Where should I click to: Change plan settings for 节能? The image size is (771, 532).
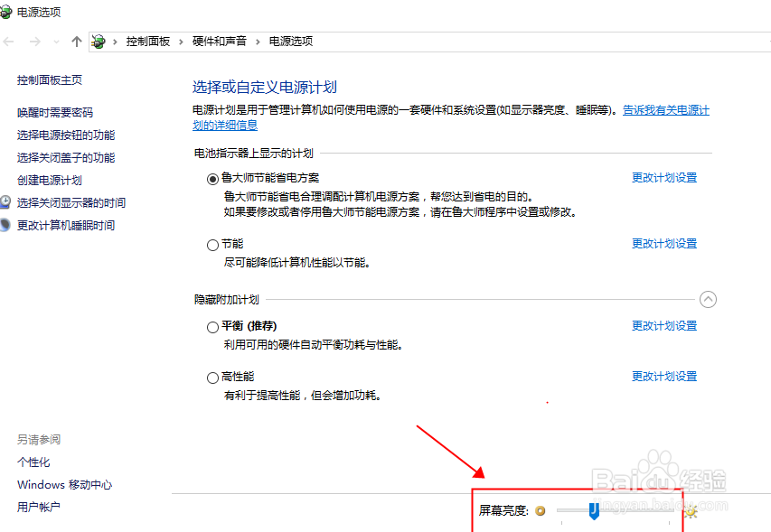click(664, 244)
